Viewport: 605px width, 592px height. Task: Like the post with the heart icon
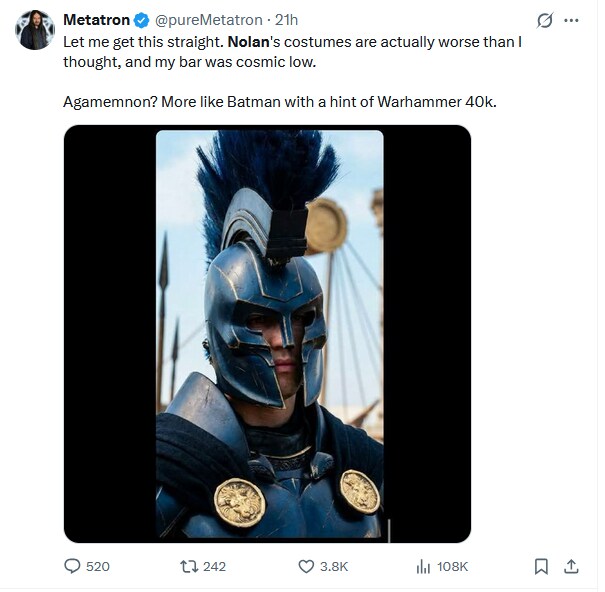(x=306, y=566)
